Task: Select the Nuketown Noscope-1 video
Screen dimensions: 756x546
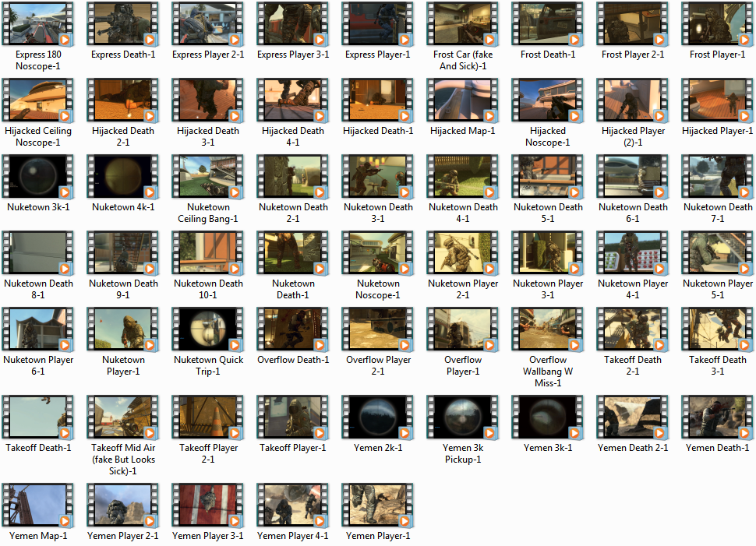Action: tap(377, 252)
